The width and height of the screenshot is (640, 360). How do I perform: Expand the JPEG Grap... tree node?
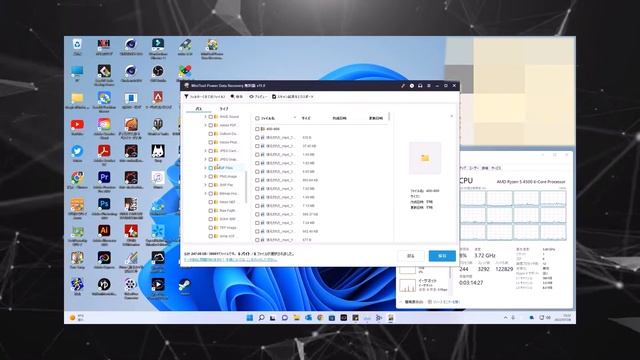205,159
